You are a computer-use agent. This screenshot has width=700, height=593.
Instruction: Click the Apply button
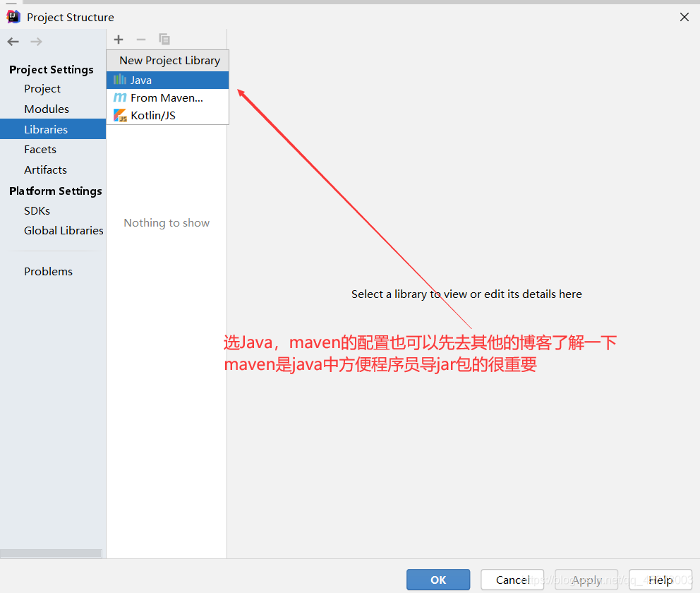(586, 580)
